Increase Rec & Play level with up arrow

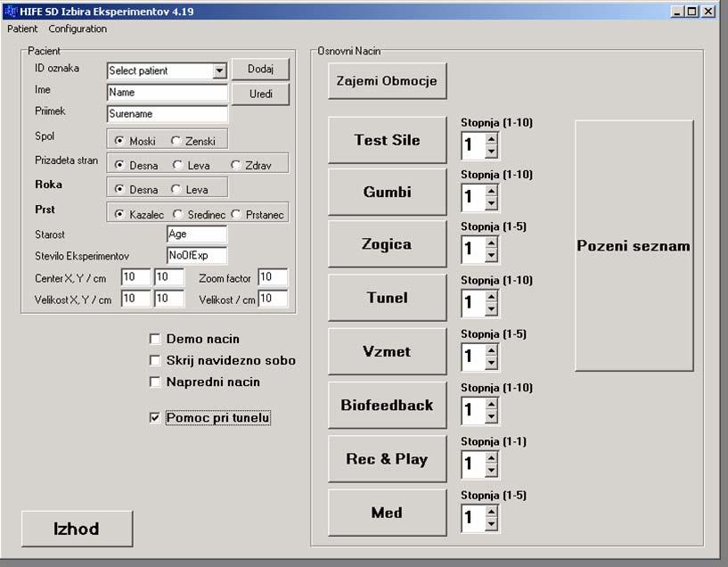pos(491,458)
